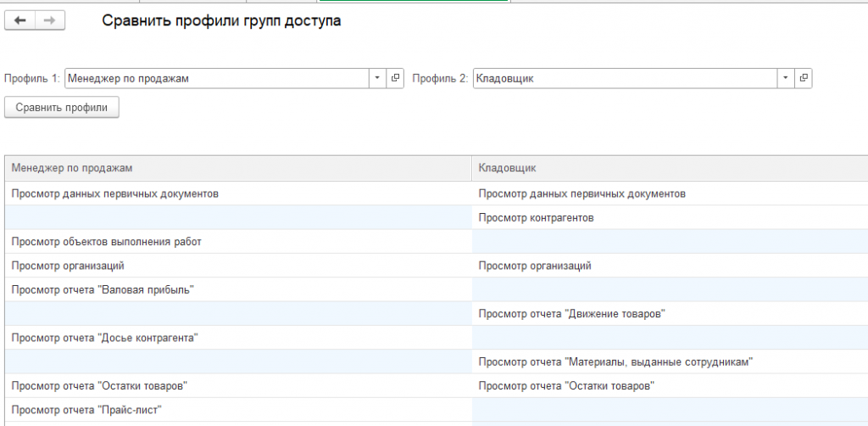Click into the Profile 1 field "Менеджер по продажам"
The image size is (868, 426).
[x=216, y=78]
